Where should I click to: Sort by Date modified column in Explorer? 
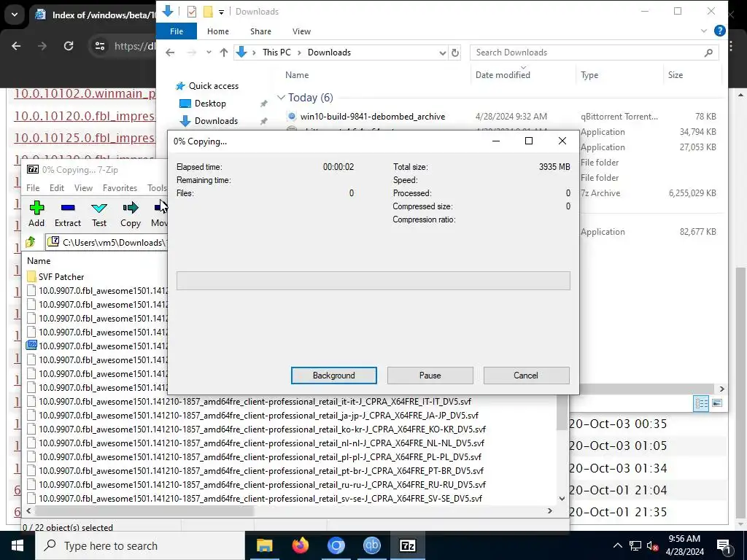tap(503, 75)
